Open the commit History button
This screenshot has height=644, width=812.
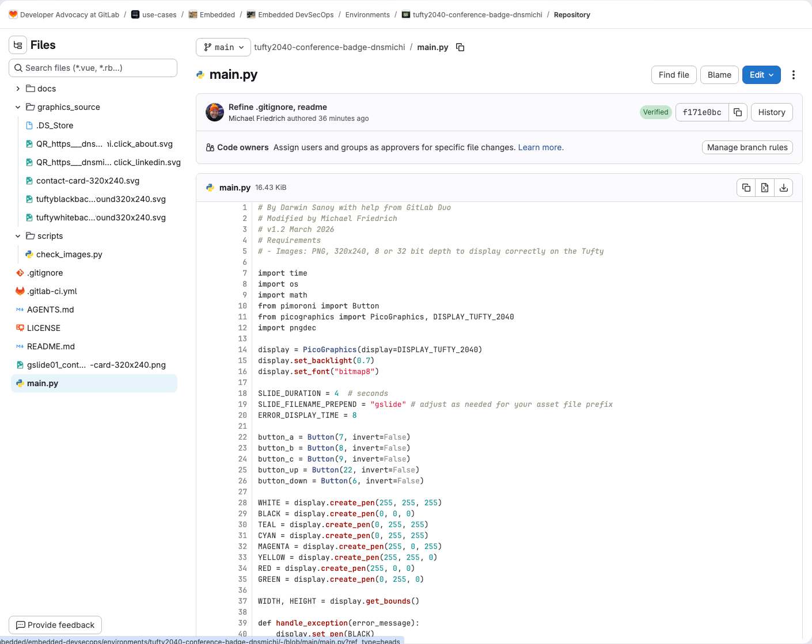(772, 112)
